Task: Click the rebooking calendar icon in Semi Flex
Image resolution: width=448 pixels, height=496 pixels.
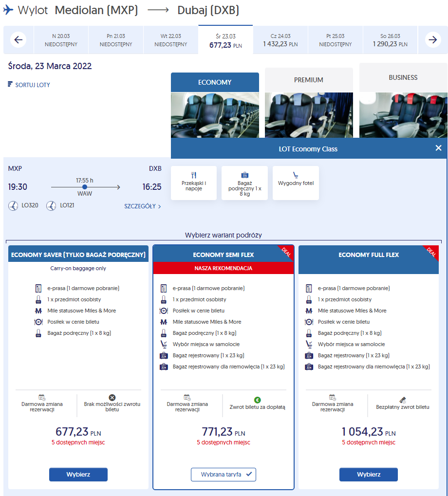Action: pos(187,398)
